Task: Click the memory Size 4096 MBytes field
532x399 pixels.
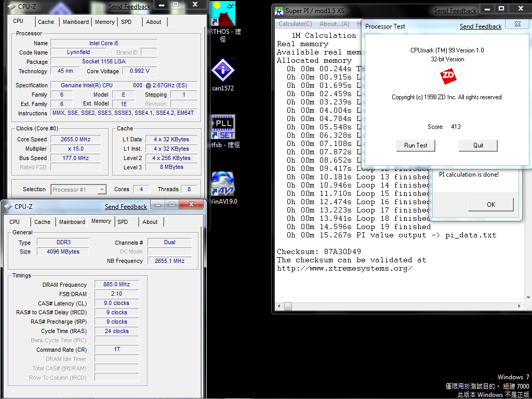Action: pyautogui.click(x=63, y=251)
